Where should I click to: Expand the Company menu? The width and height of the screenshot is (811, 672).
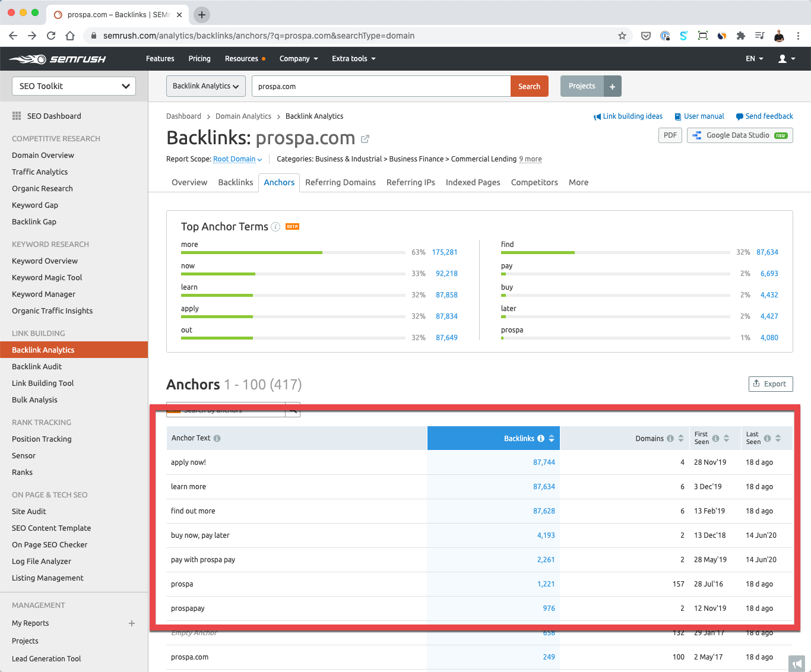(299, 59)
